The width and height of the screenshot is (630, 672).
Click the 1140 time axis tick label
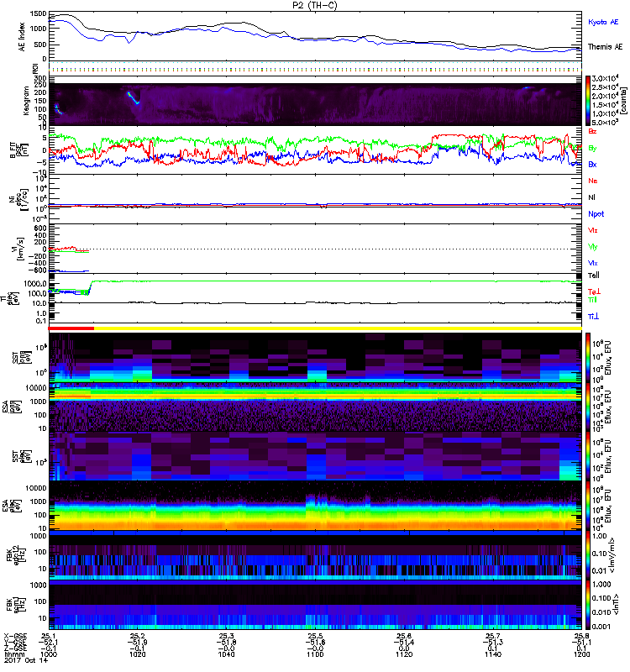point(492,654)
